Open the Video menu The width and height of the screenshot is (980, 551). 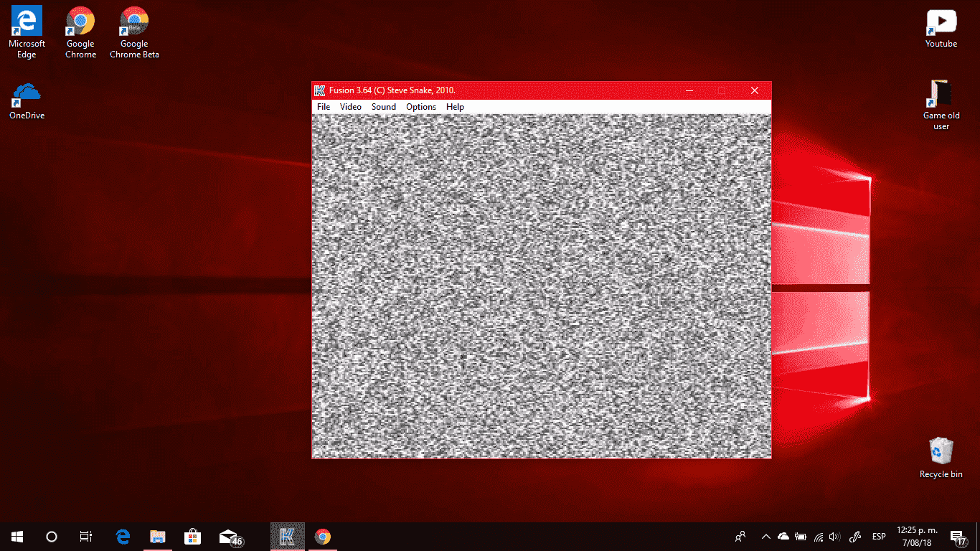(351, 107)
